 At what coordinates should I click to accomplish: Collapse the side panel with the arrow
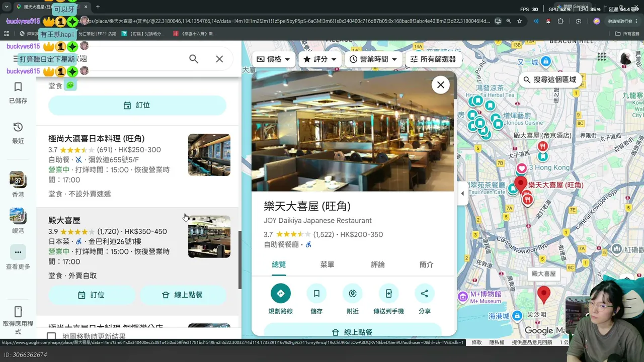click(462, 194)
